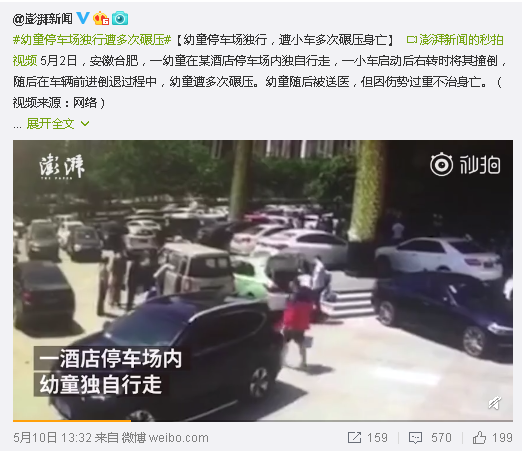Screen dimensions: 522x451
Task: Toggle the video mute speaker icon
Action: [495, 403]
